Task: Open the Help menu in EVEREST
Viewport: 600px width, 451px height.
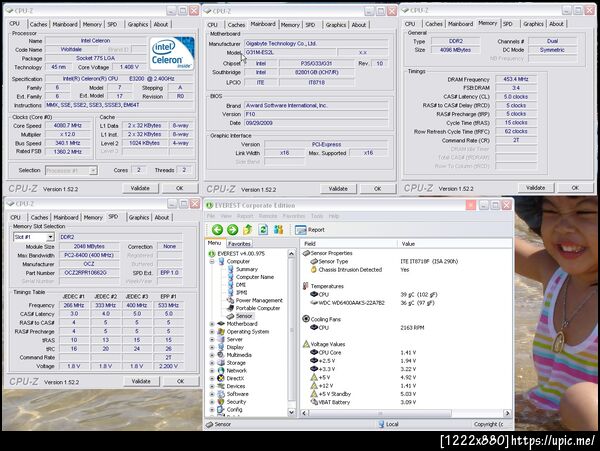Action: 334,216
